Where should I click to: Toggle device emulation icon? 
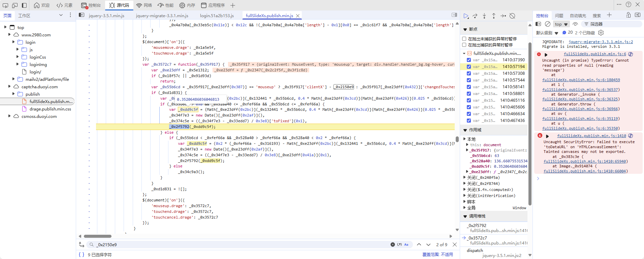(x=14, y=5)
